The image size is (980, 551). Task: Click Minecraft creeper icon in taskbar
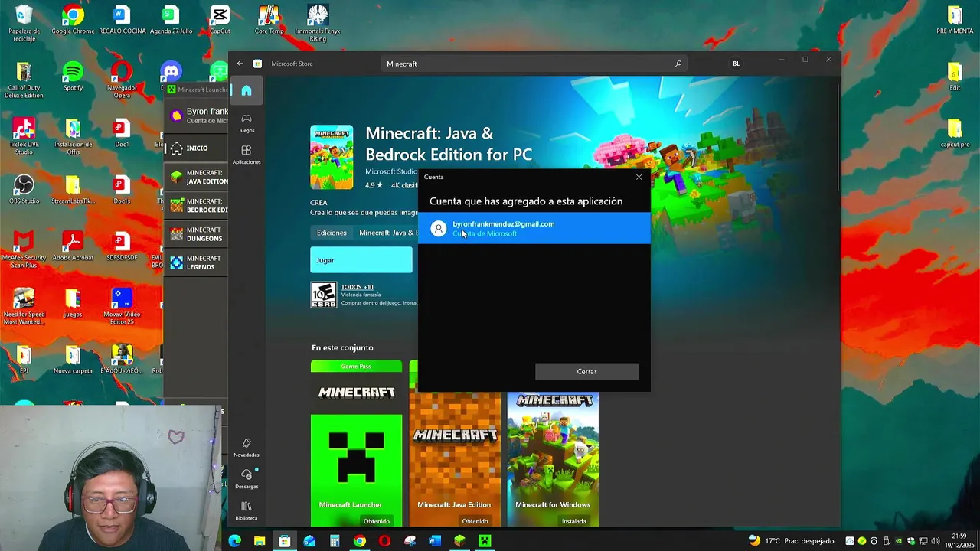[x=485, y=541]
